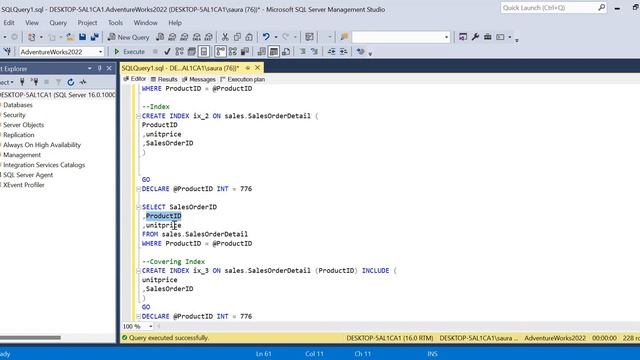Screen dimensions: 640x360
Task: Collapse the CREATE INDEX ix_2 code block
Action: tap(138, 116)
